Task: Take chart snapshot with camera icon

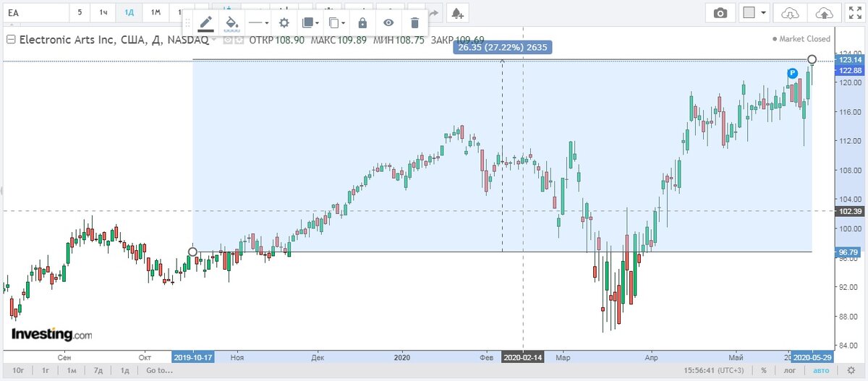Action: coord(720,13)
